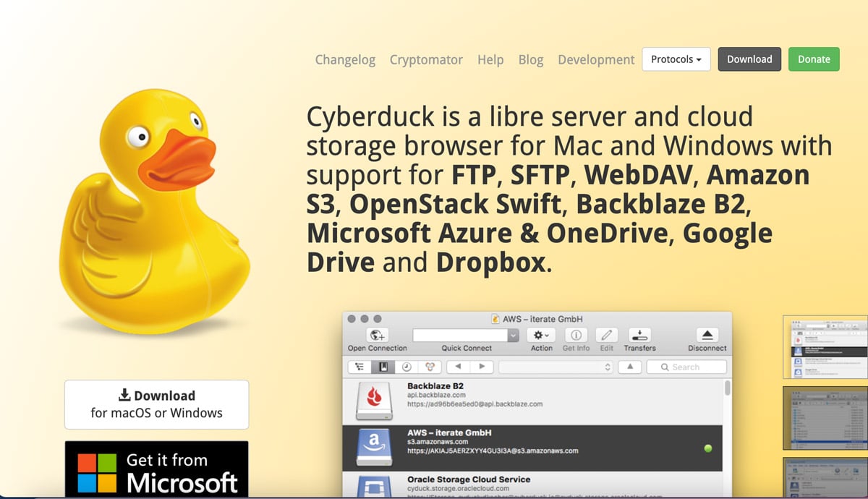
Task: Show the History clock view
Action: point(406,367)
